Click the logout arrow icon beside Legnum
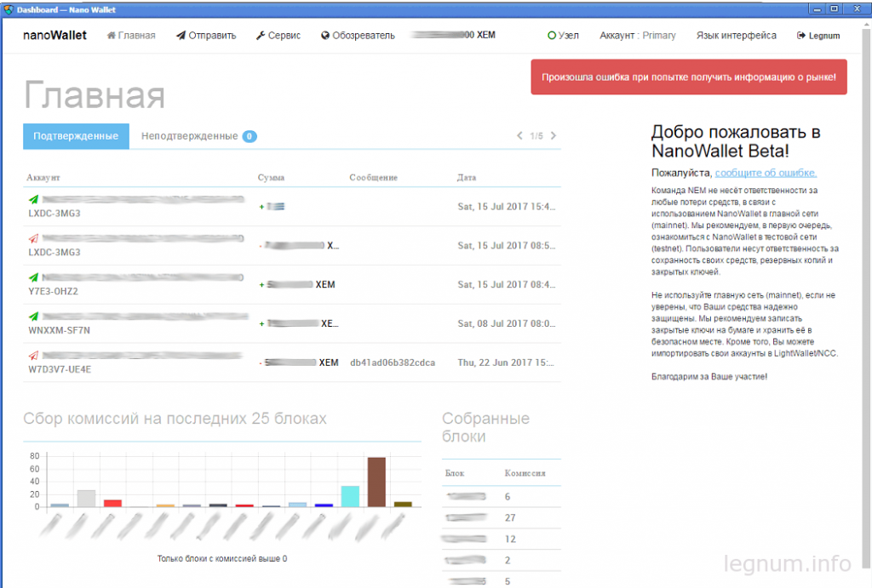872x588 pixels. point(800,36)
